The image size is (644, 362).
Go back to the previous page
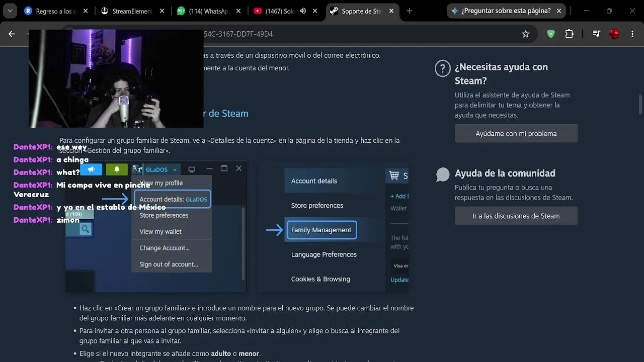[12, 34]
